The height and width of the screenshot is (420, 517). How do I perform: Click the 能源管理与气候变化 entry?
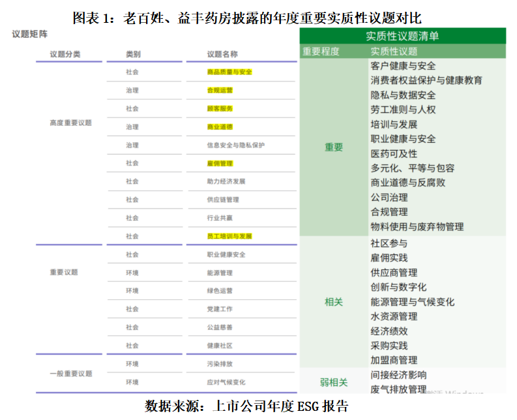pos(413,302)
